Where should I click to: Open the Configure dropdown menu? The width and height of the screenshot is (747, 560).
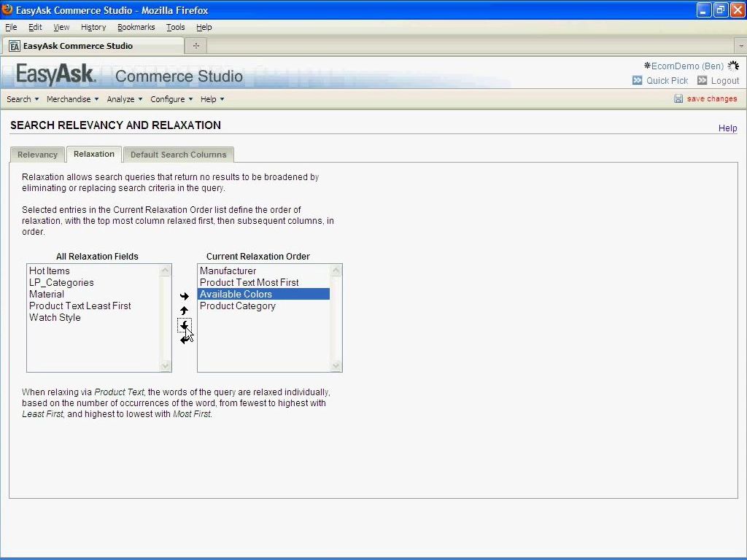pos(171,99)
